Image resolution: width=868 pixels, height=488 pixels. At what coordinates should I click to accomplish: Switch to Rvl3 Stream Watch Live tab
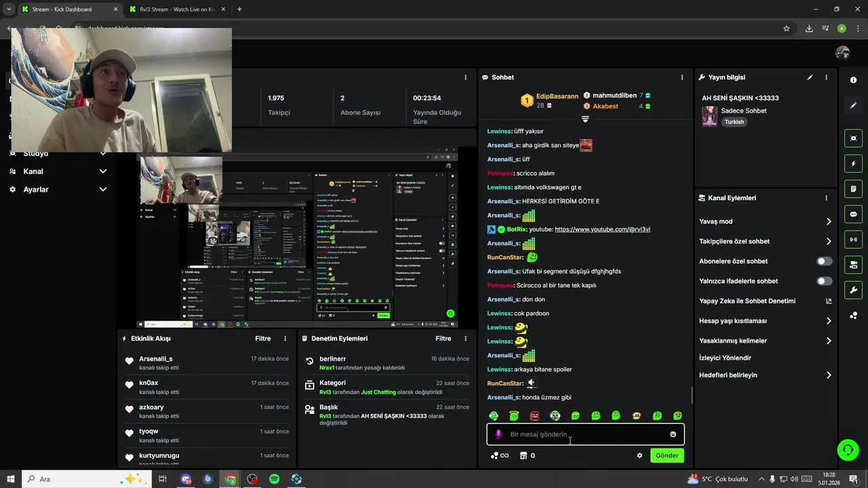pyautogui.click(x=178, y=9)
